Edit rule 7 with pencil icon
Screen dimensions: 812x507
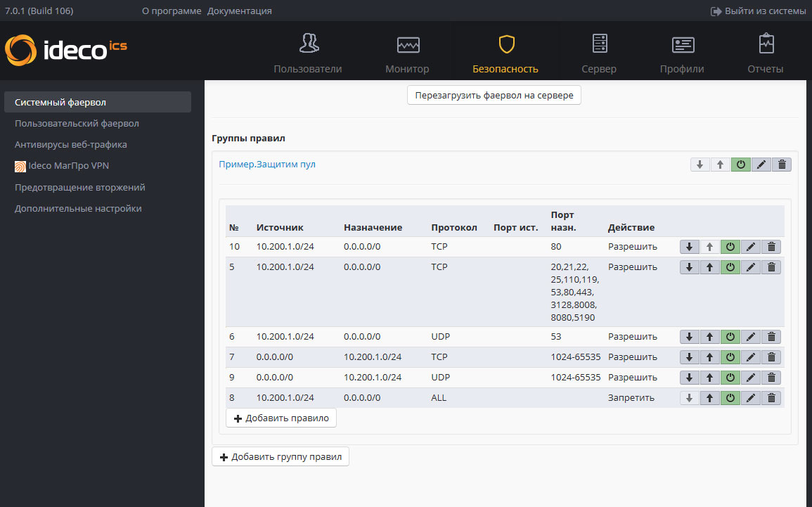click(x=751, y=357)
